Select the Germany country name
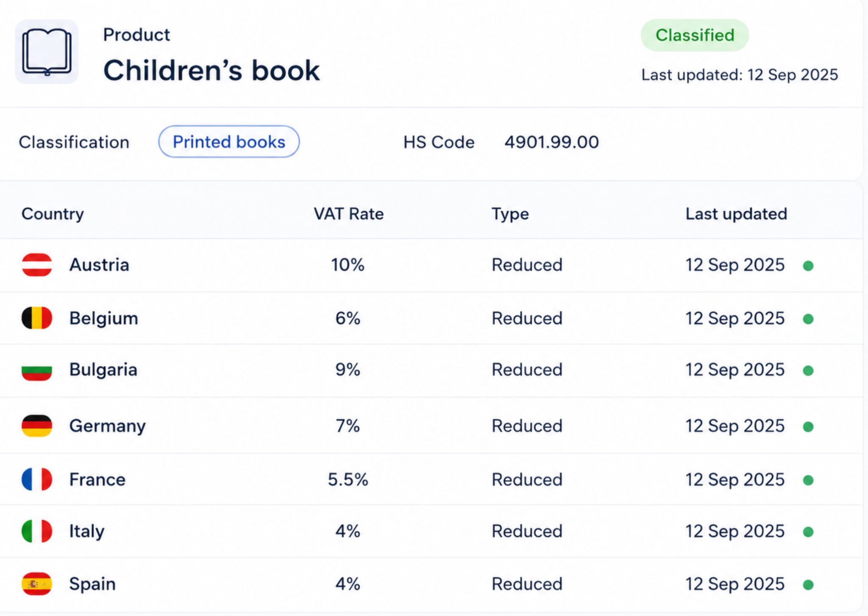Viewport: 868px width, 616px height. coord(108,426)
